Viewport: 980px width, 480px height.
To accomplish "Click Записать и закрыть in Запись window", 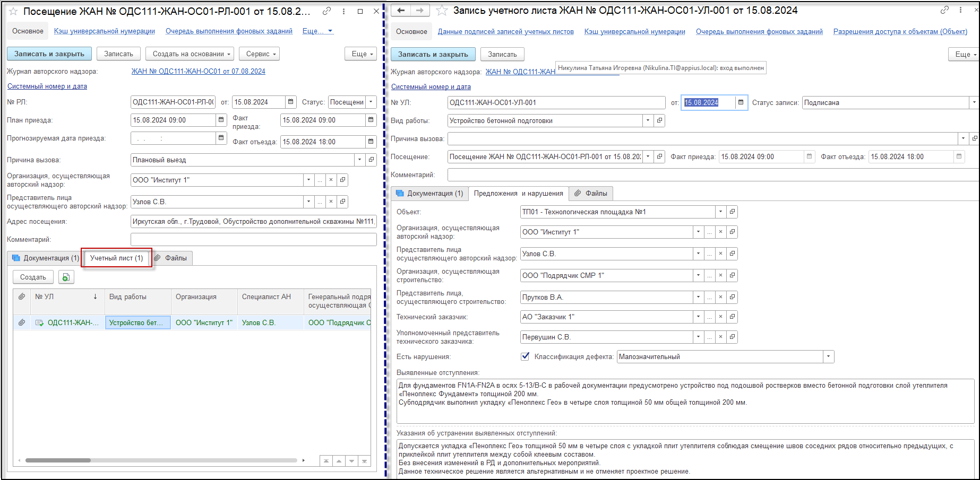I will 433,54.
